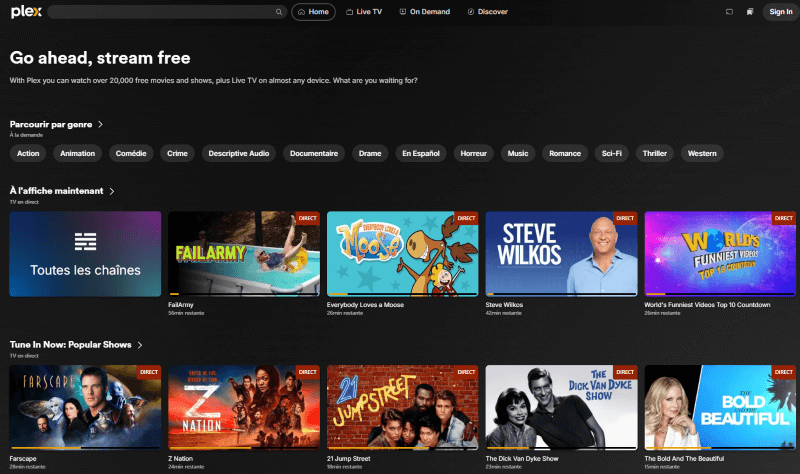
Task: Choose the Descriptive Audio genre
Action: pyautogui.click(x=237, y=153)
